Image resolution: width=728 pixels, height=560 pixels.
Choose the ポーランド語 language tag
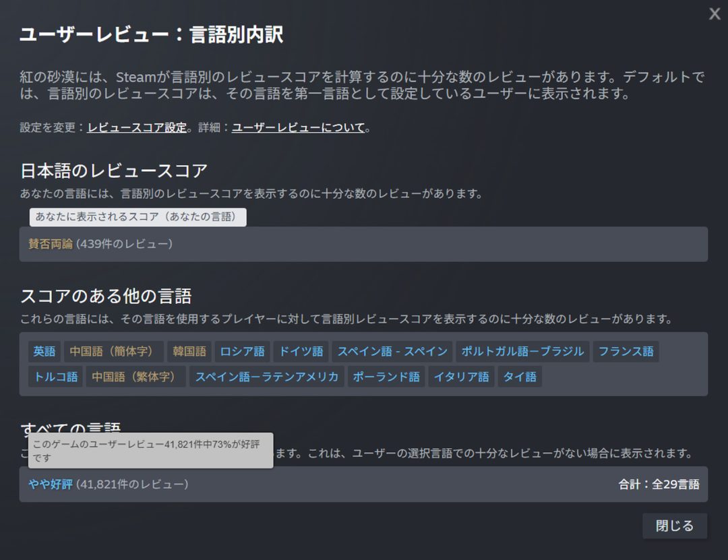[386, 377]
